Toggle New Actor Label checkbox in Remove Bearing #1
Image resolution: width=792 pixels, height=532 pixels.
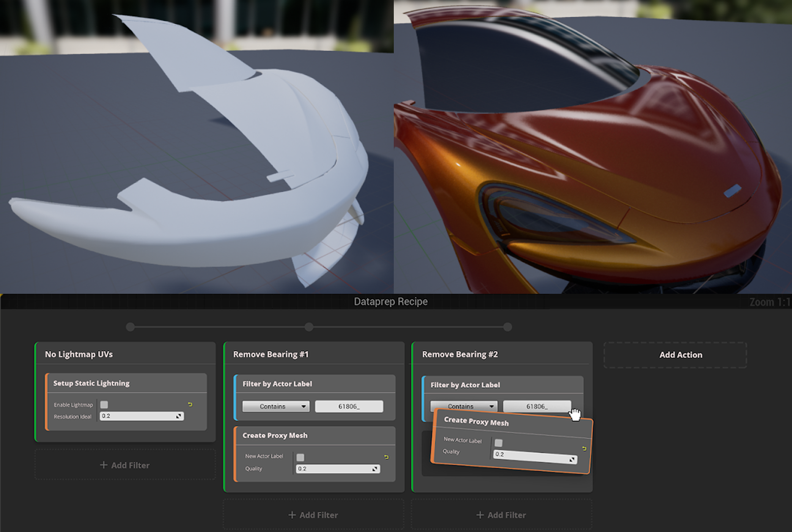point(300,457)
